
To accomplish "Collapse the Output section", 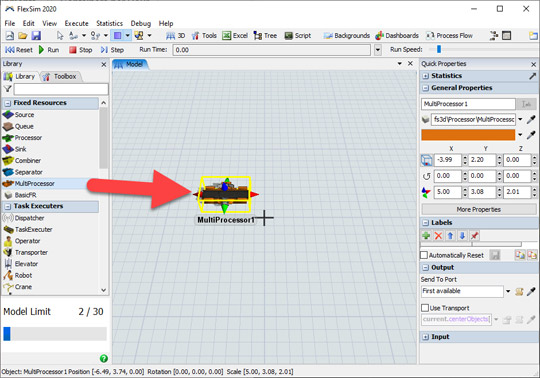I will 426,267.
